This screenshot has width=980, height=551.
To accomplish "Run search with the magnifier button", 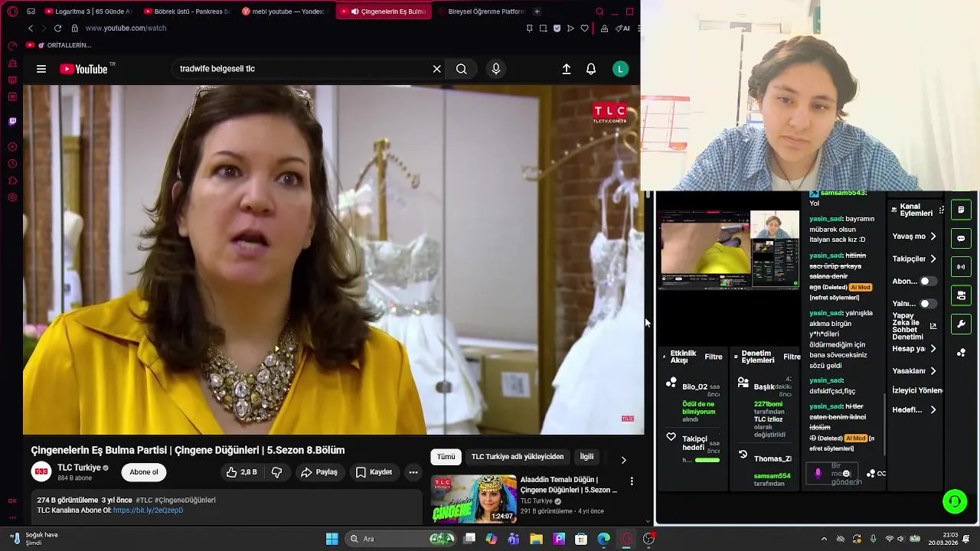I will (x=462, y=69).
